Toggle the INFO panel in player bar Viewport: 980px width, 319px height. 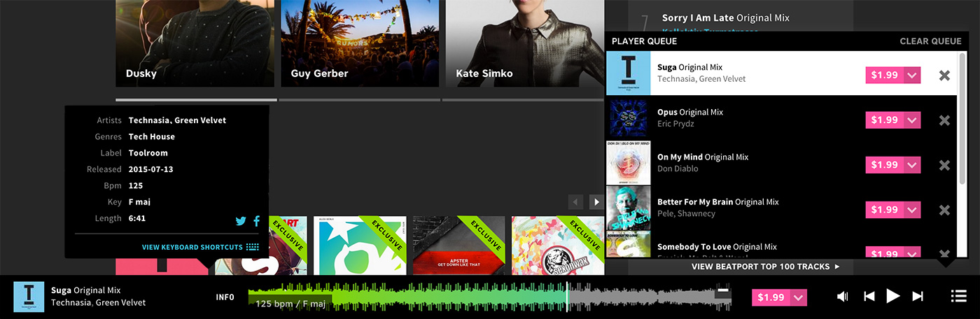(225, 297)
